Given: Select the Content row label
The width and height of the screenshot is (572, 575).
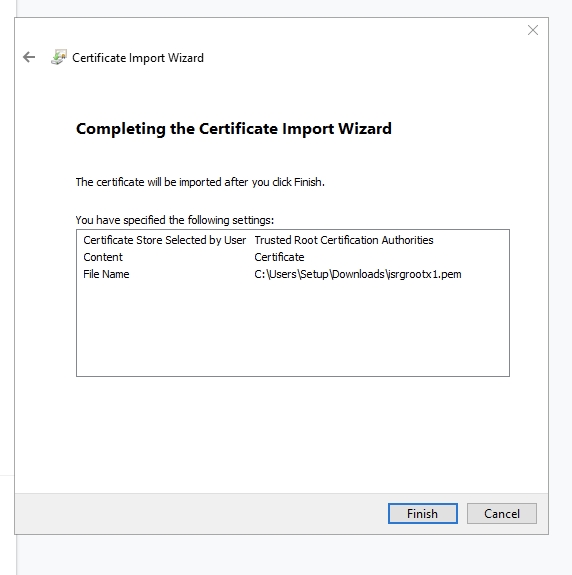Looking at the screenshot, I should pyautogui.click(x=103, y=257).
